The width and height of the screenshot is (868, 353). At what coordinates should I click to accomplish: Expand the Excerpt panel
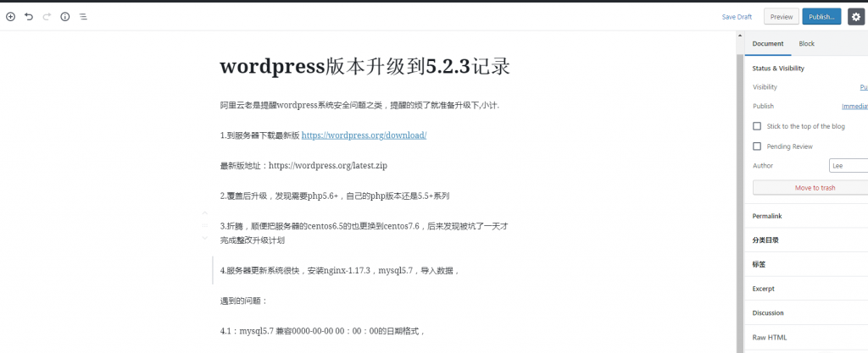(x=764, y=289)
